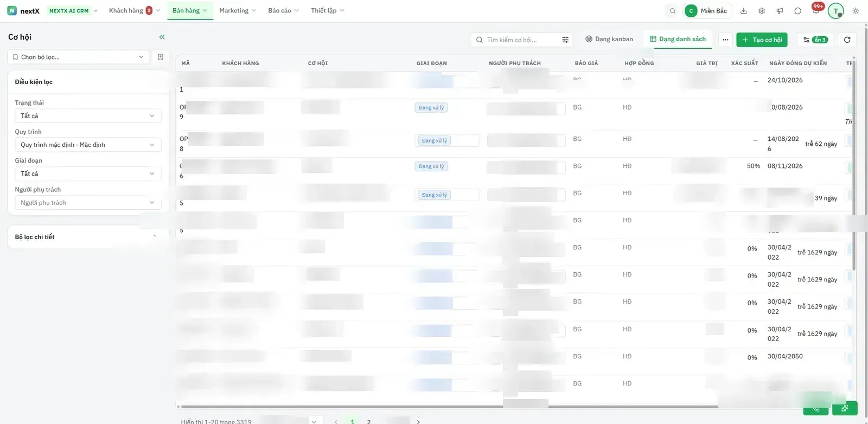
Task: Click the 24/10/2026 closing date cell
Action: (x=785, y=80)
